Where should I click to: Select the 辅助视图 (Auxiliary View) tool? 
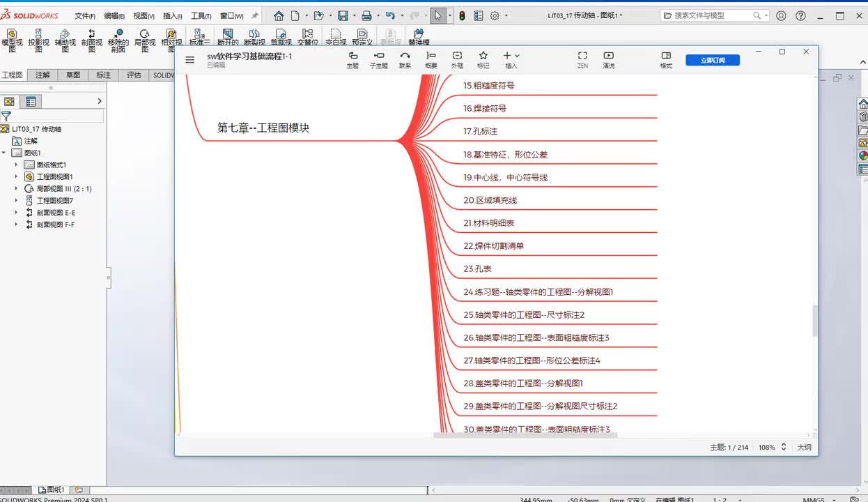click(x=65, y=40)
